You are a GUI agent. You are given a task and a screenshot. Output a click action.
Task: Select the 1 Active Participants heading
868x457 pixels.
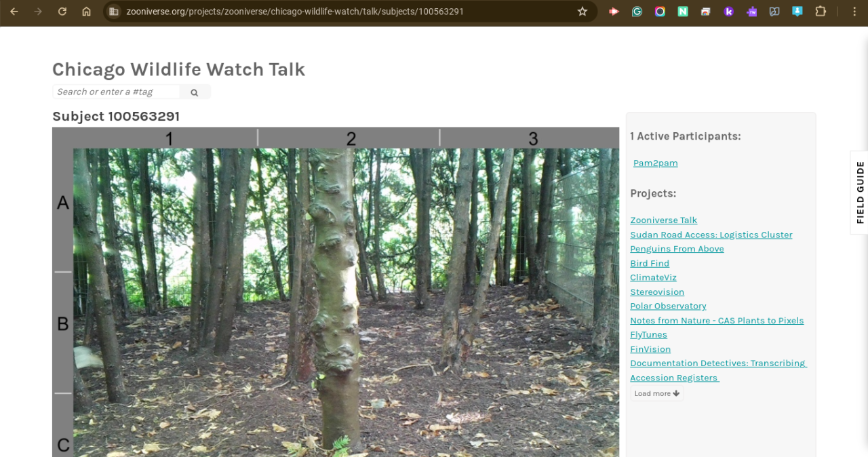(x=686, y=136)
